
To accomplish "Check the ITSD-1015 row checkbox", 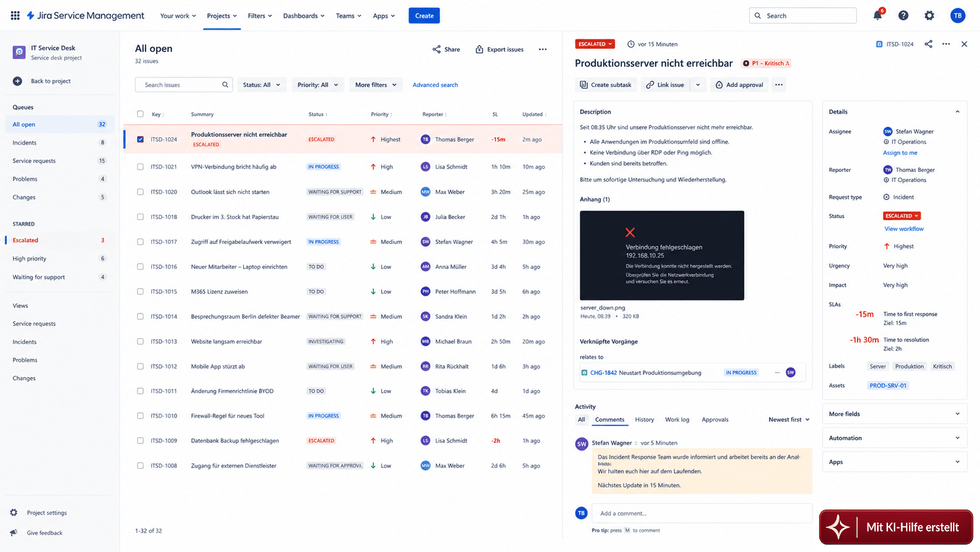I will click(140, 292).
